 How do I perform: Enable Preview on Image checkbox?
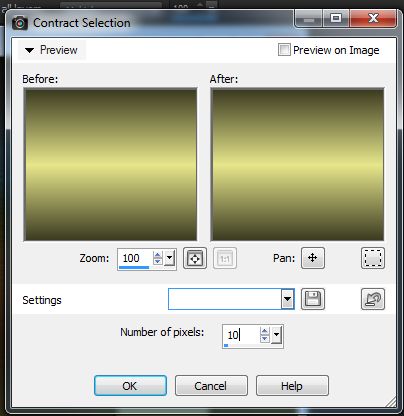point(284,50)
